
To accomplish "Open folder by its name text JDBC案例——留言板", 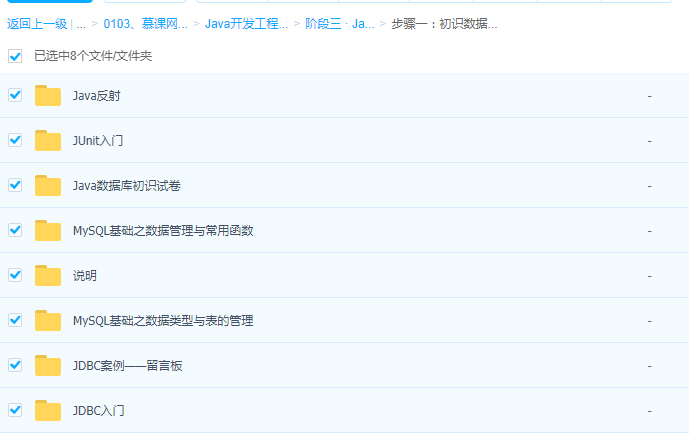I will [127, 366].
